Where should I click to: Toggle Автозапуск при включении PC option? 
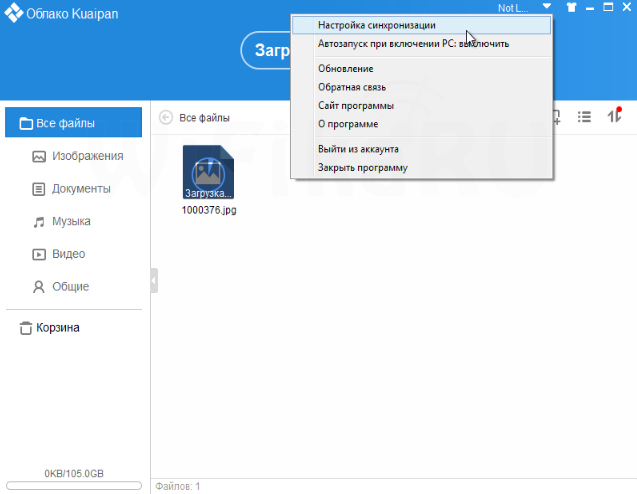[x=412, y=44]
